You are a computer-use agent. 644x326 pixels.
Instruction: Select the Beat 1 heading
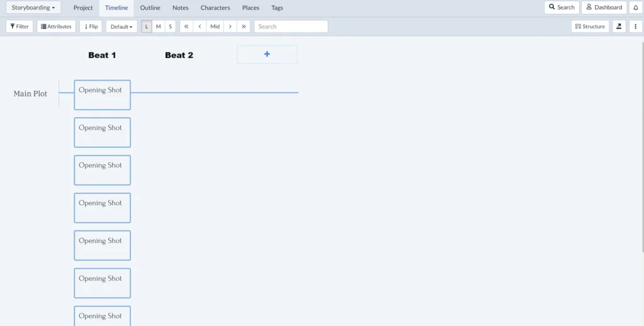coord(102,55)
